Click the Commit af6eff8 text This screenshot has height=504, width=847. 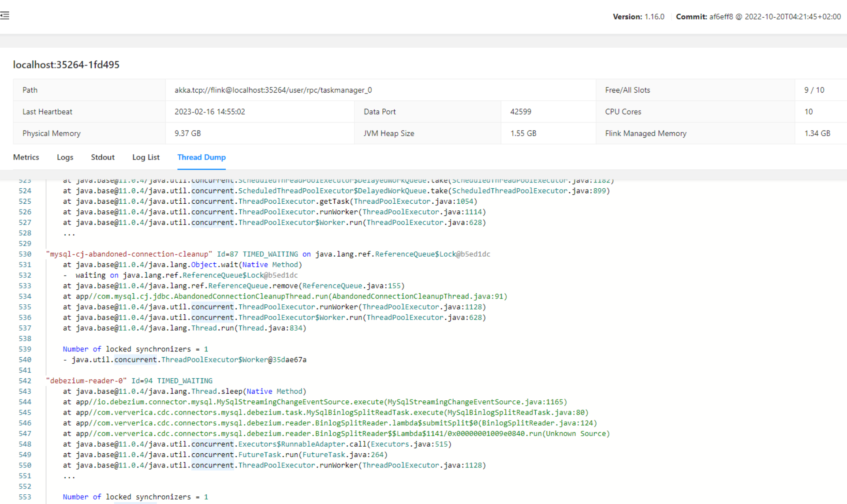click(758, 17)
